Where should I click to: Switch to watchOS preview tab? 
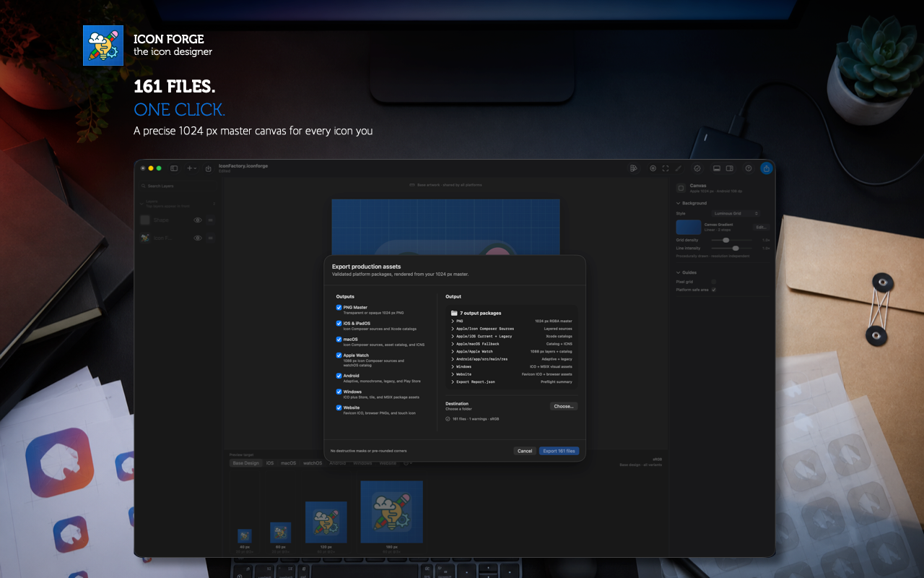click(x=313, y=463)
